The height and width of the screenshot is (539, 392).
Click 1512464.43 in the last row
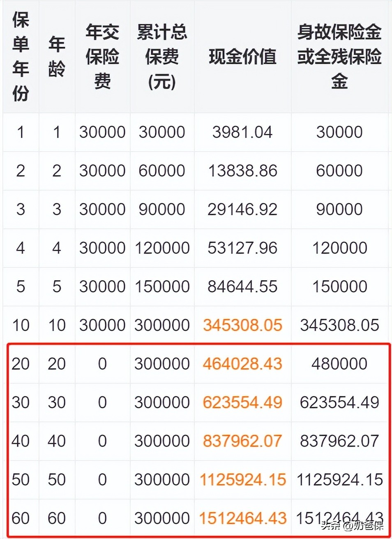(242, 518)
